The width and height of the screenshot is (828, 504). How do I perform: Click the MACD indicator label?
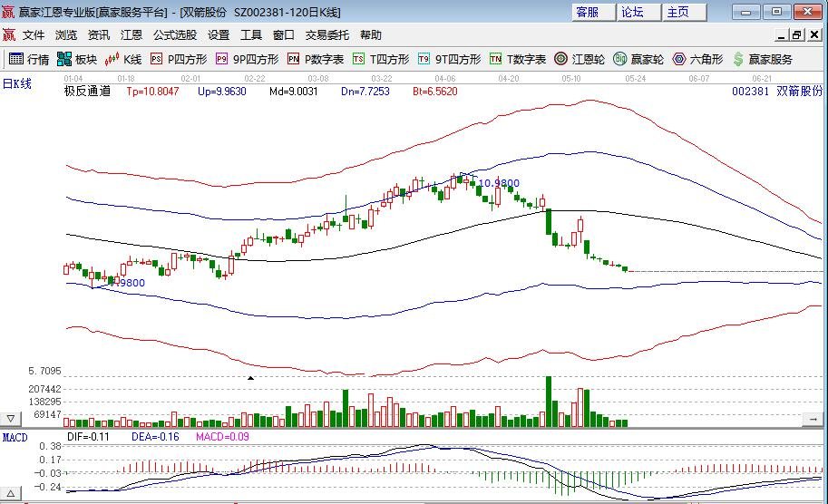click(x=15, y=438)
